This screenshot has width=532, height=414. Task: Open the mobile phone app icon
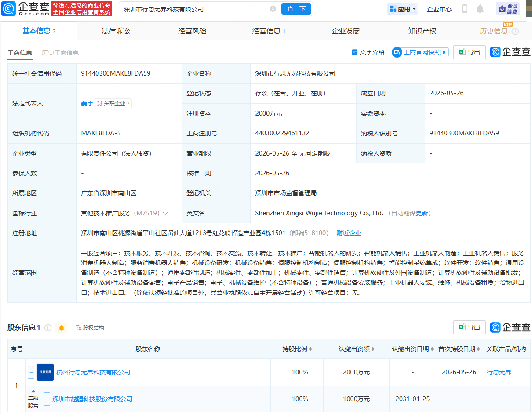click(x=465, y=9)
